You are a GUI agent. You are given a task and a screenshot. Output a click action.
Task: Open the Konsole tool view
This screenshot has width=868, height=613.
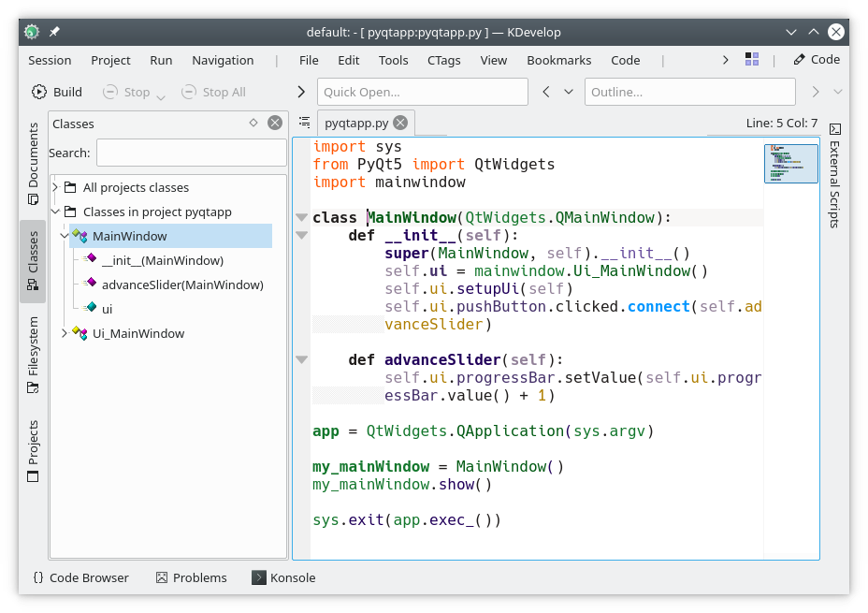pos(283,577)
